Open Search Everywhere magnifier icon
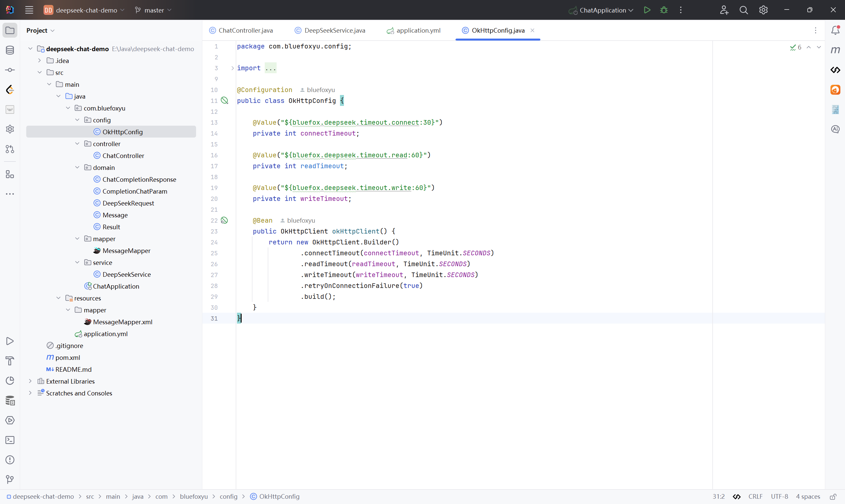 tap(743, 10)
